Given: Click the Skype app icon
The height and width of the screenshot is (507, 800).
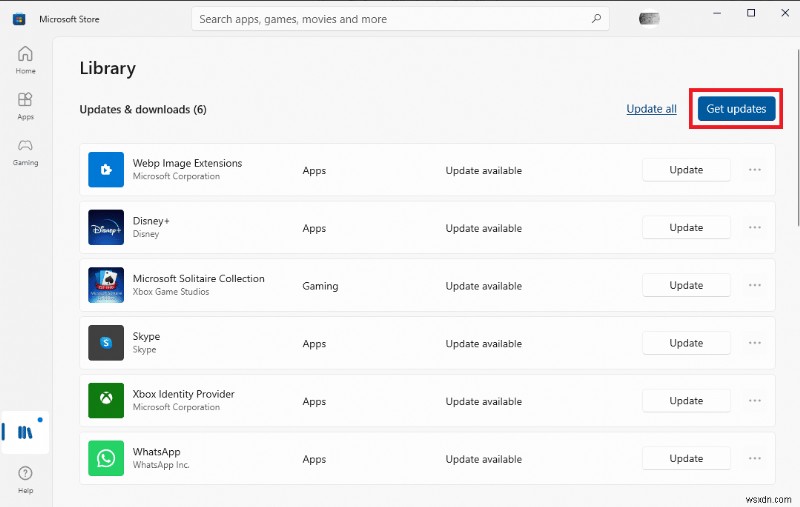Looking at the screenshot, I should (x=106, y=343).
